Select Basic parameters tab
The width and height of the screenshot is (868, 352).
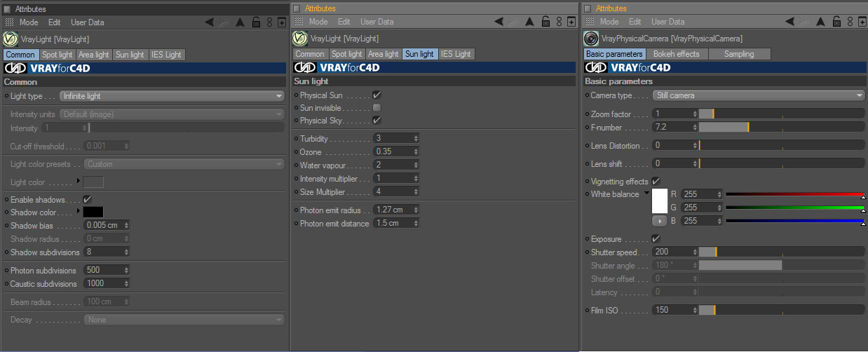click(614, 54)
